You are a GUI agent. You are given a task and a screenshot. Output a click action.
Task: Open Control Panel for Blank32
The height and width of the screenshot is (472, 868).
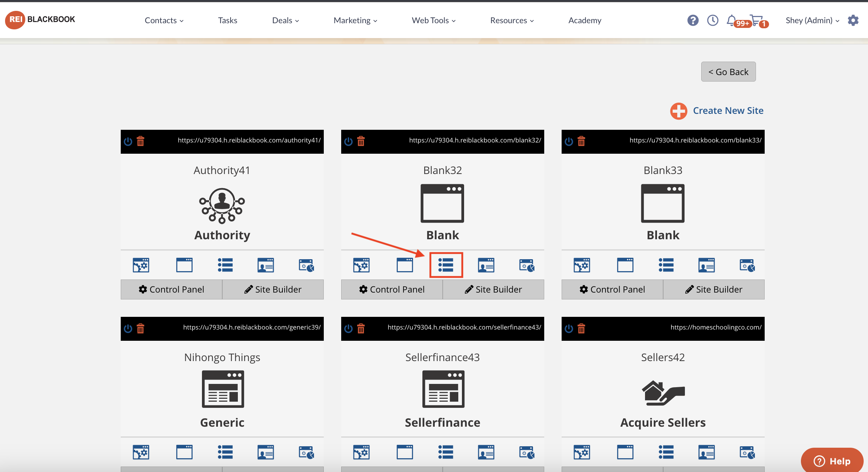coord(392,289)
